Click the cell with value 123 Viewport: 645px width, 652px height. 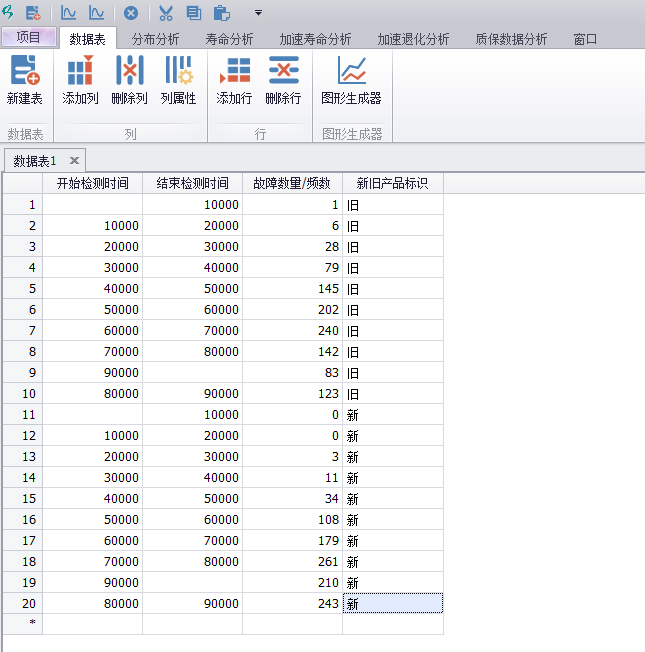292,393
